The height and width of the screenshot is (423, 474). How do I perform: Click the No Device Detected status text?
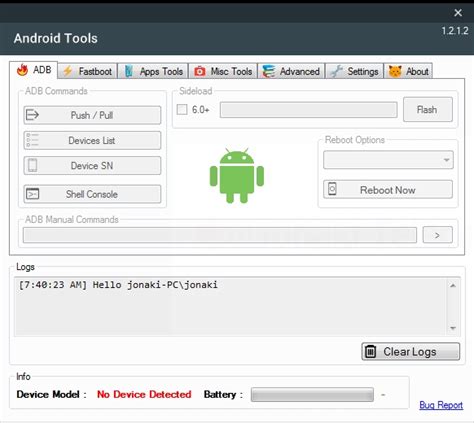[x=144, y=394]
